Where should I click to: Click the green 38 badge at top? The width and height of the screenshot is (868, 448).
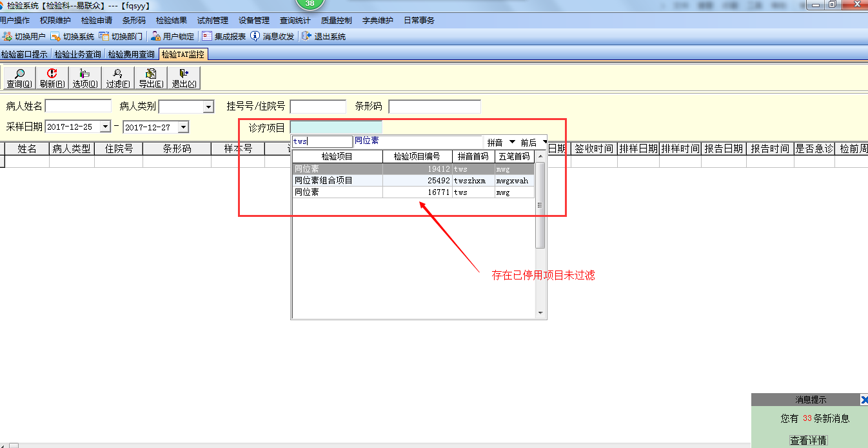click(310, 4)
